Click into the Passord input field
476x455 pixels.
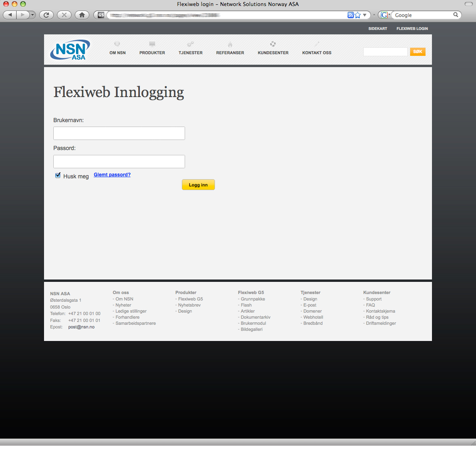tap(119, 161)
